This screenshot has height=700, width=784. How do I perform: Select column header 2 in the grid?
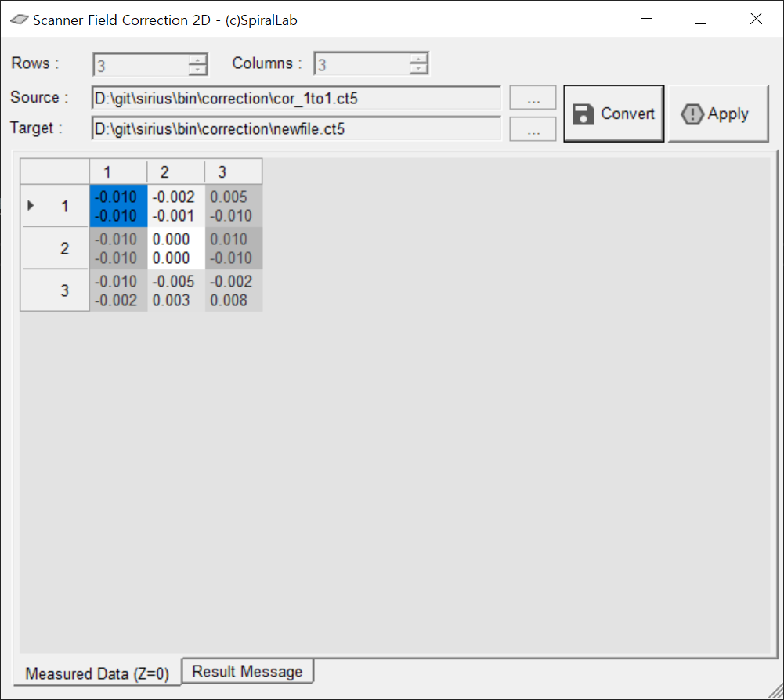(x=175, y=172)
